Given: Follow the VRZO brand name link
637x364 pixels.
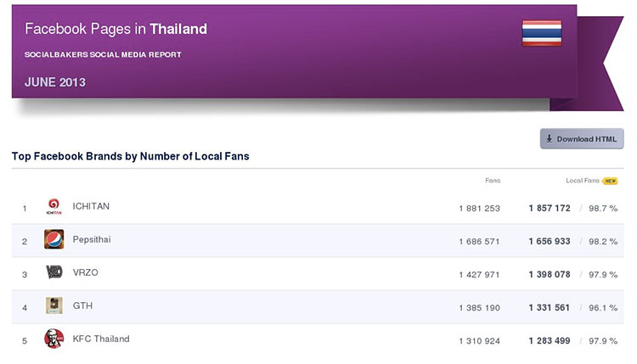Looking at the screenshot, I should click(85, 272).
